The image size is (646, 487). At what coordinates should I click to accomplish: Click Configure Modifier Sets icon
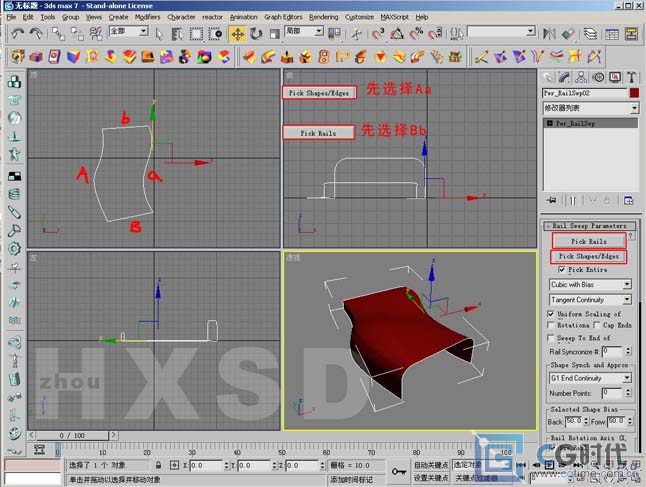click(628, 201)
